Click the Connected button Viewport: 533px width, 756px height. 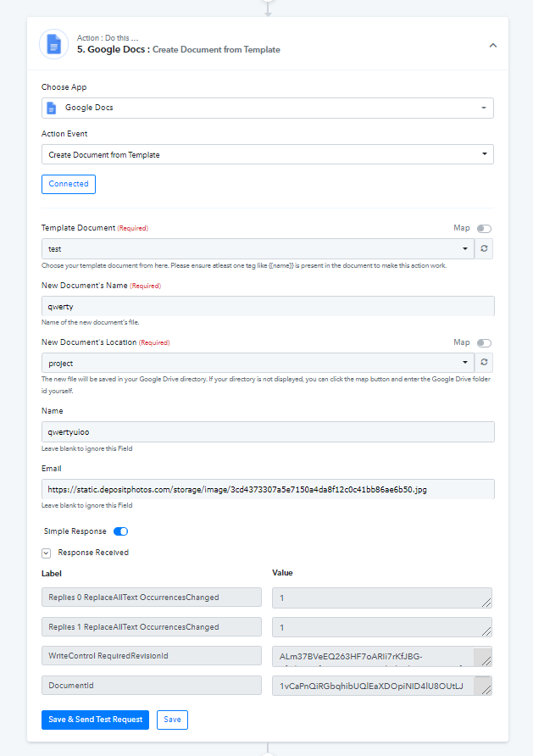click(x=69, y=184)
